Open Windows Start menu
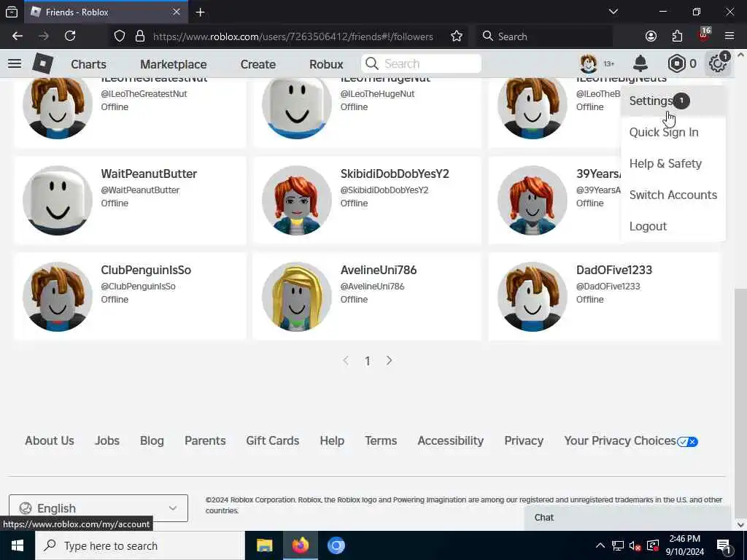 18,545
